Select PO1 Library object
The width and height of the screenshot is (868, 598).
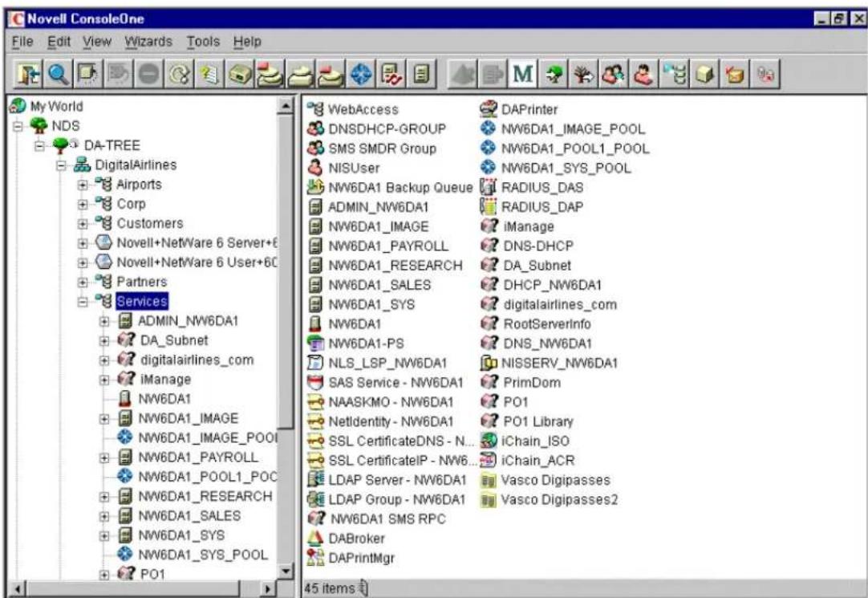tap(538, 421)
